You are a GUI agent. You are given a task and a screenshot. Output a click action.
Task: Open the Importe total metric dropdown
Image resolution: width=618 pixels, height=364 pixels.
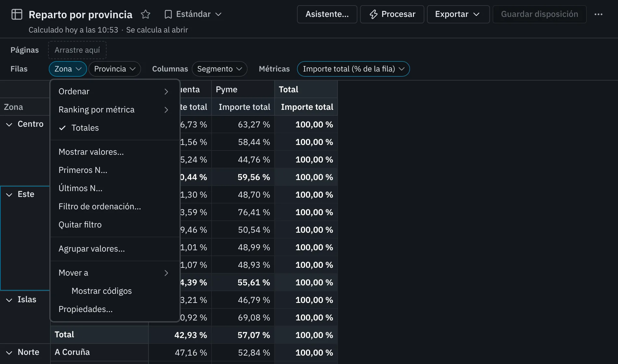tap(354, 69)
